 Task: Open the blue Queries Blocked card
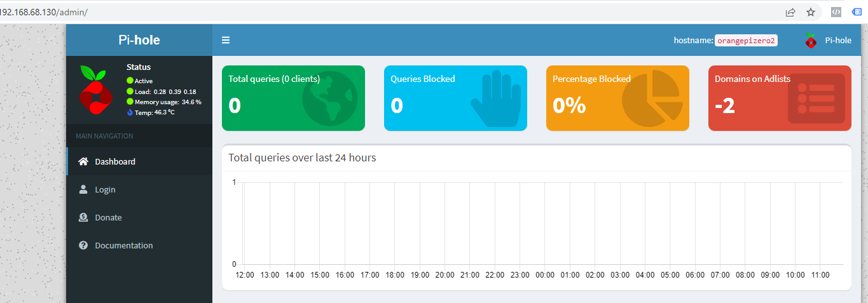(455, 98)
